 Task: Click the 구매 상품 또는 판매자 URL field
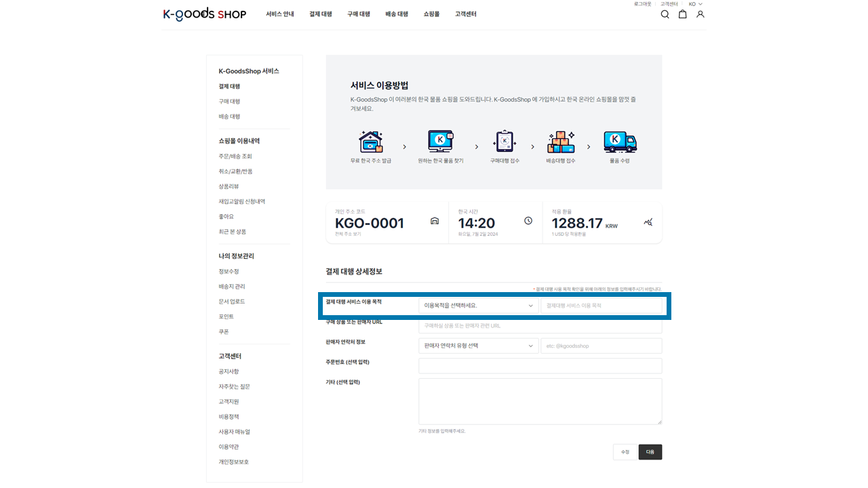(540, 326)
